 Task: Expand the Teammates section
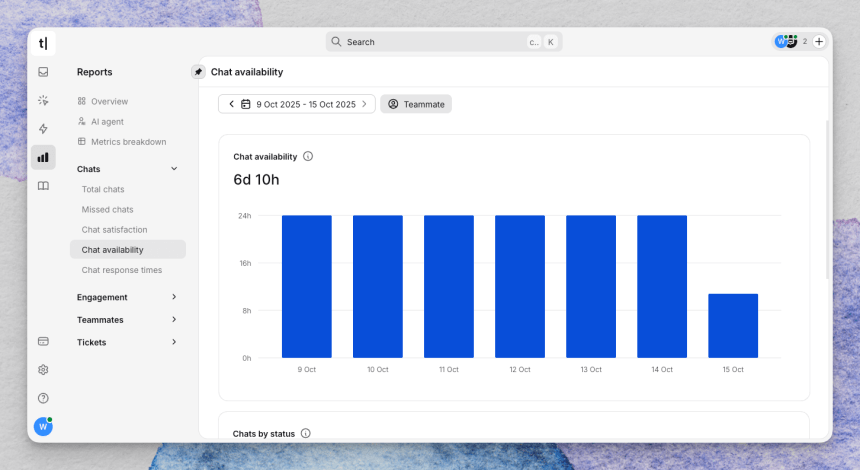[174, 319]
